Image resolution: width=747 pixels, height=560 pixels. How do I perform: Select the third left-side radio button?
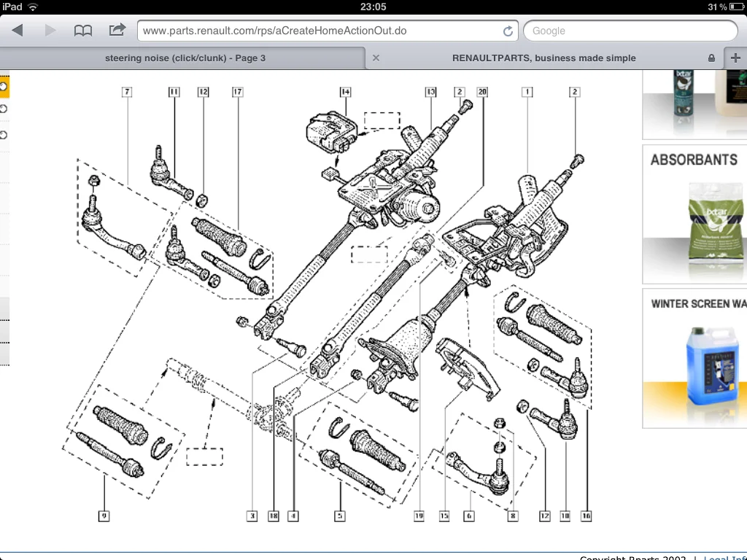pyautogui.click(x=4, y=135)
